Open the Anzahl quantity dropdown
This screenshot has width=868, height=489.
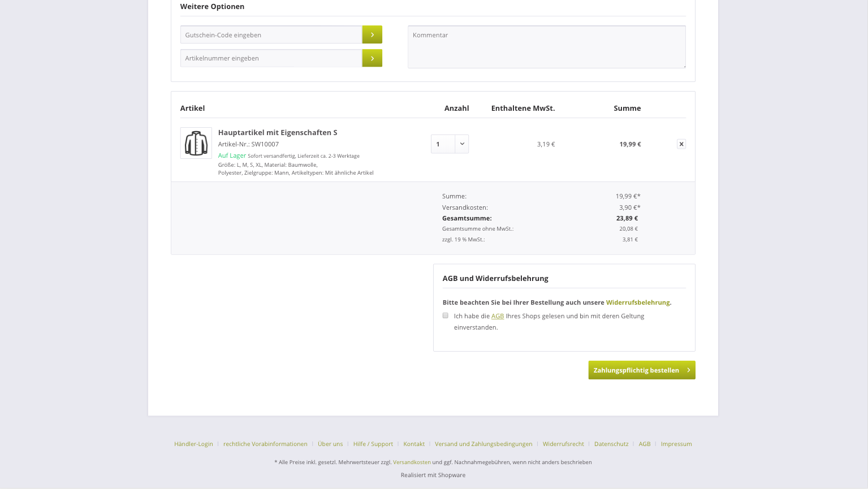pos(450,144)
